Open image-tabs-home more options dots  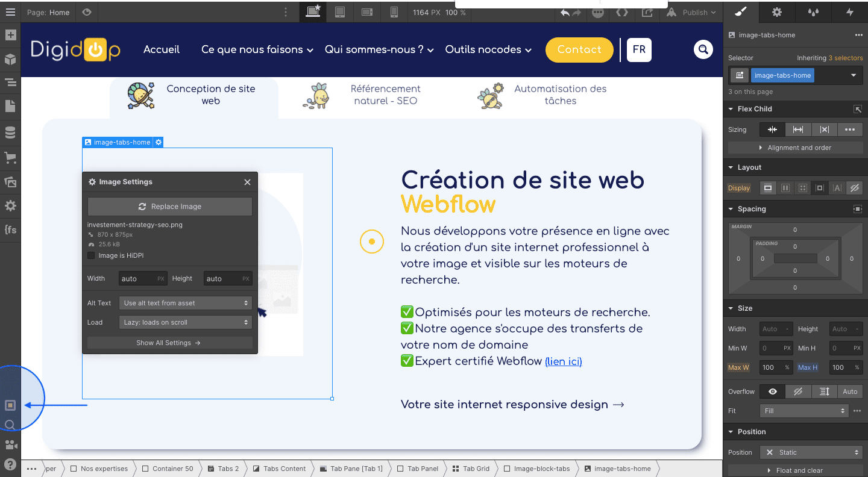pos(858,35)
